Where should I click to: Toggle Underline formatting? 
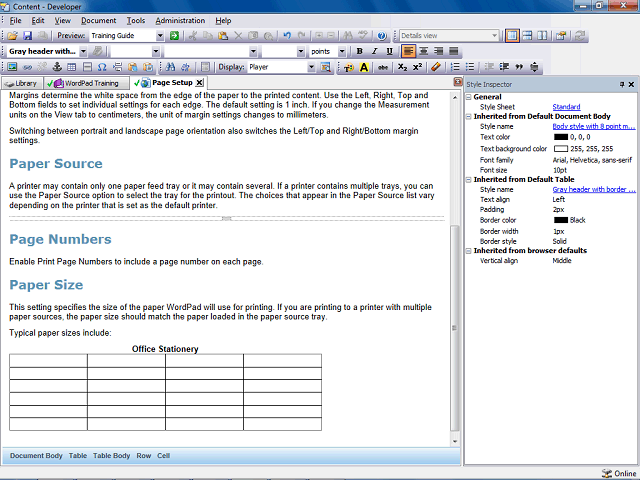(x=389, y=51)
